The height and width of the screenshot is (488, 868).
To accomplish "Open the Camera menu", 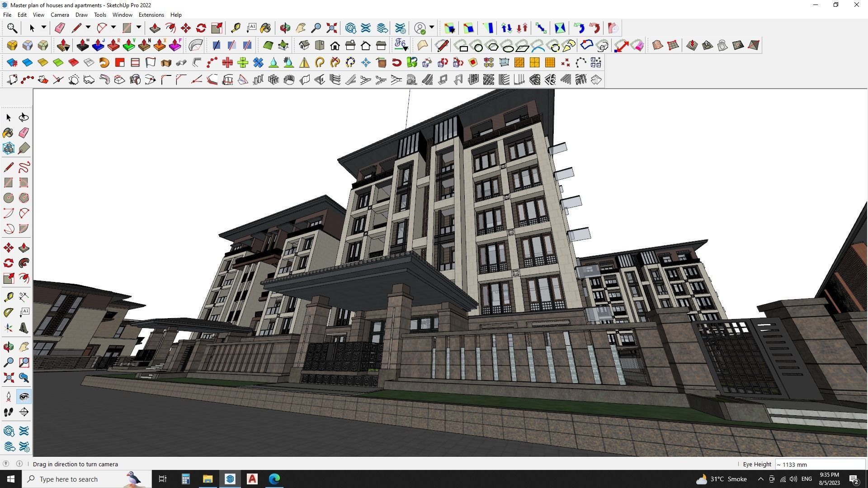I will [x=60, y=15].
